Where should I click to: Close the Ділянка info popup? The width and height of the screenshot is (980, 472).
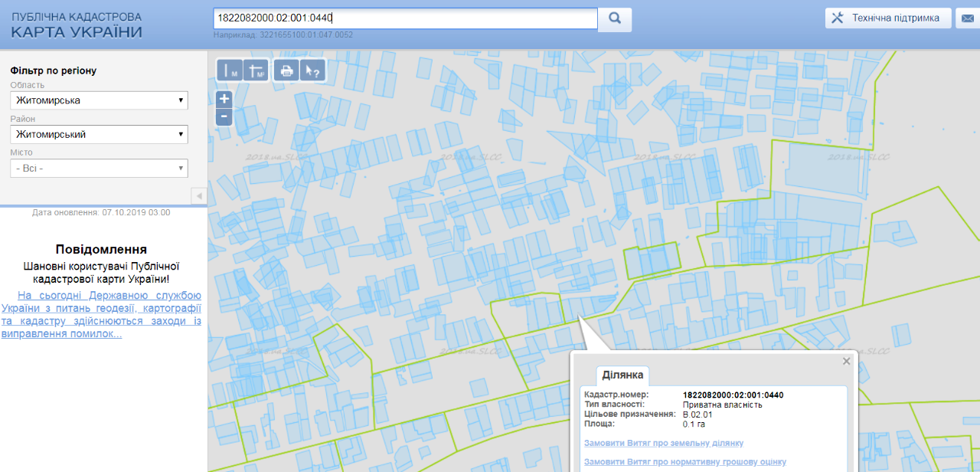[846, 361]
